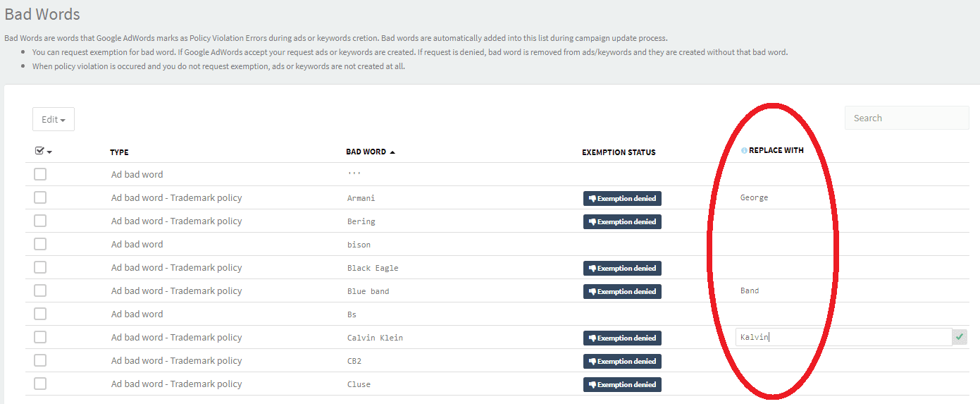Click info icon beside Replace With header
Viewport: 980px width, 404px height.
click(x=744, y=151)
